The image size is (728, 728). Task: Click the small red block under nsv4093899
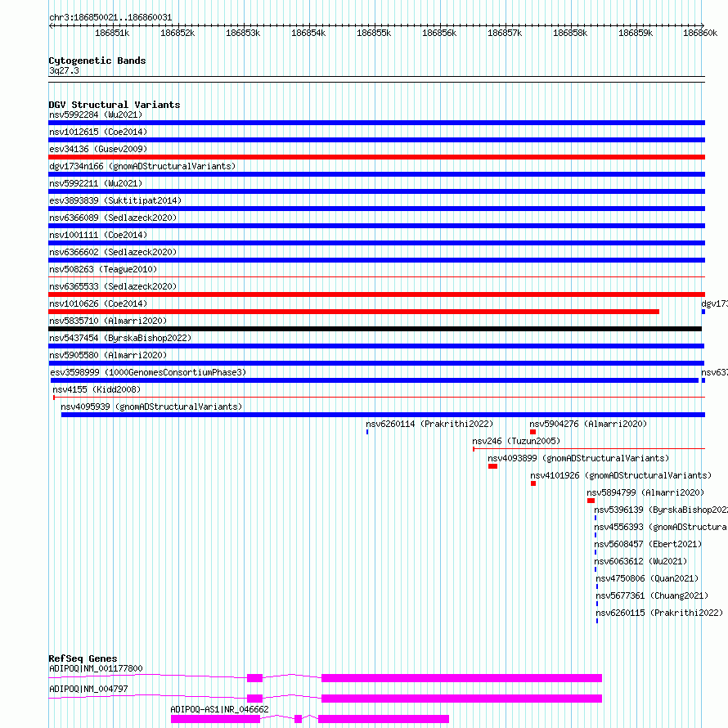point(493,466)
